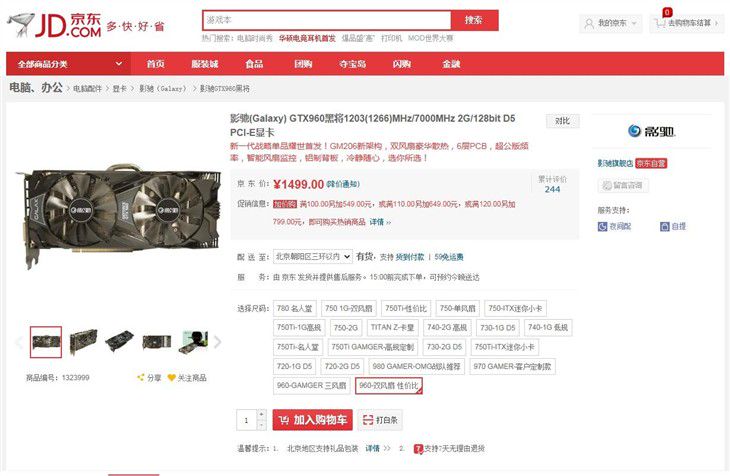Open promotion 详情 link
Screen dimensions: 730x476
(380, 222)
